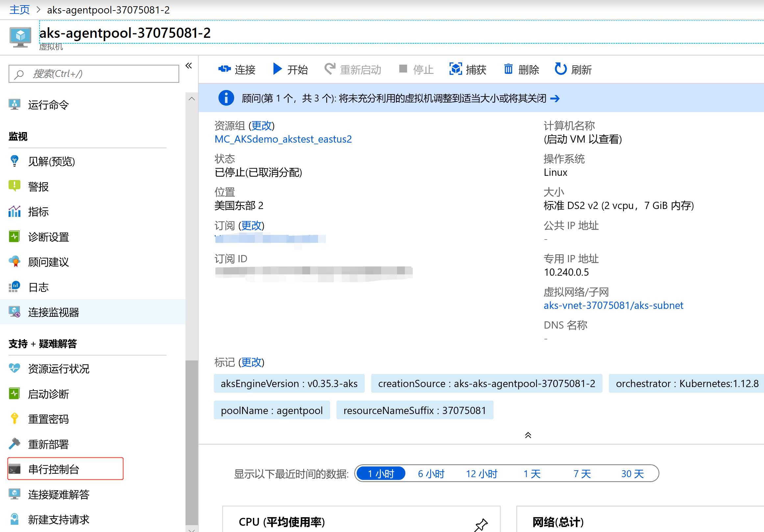The height and width of the screenshot is (532, 764).
Task: Click the sidebar scroll-up arrow
Action: tap(192, 99)
